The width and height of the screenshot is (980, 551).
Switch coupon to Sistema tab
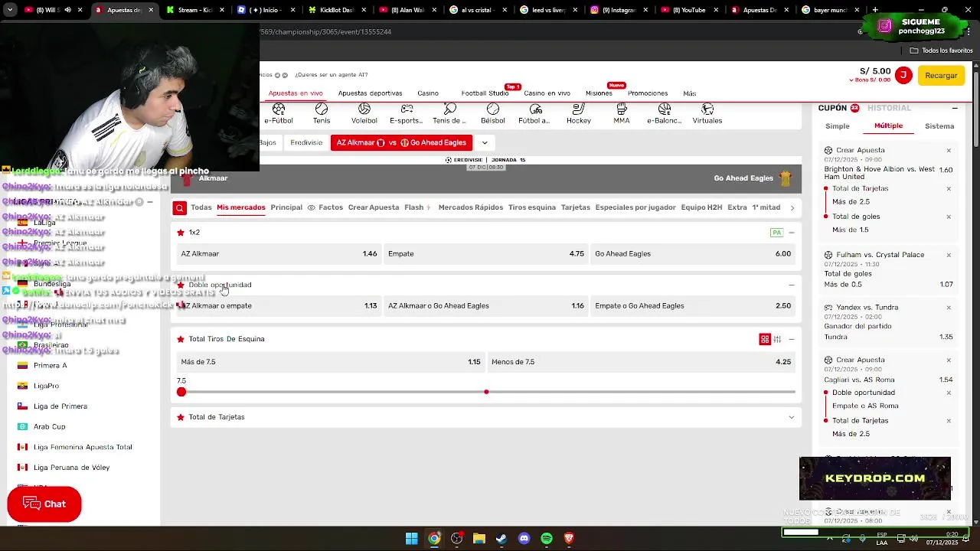coord(939,126)
